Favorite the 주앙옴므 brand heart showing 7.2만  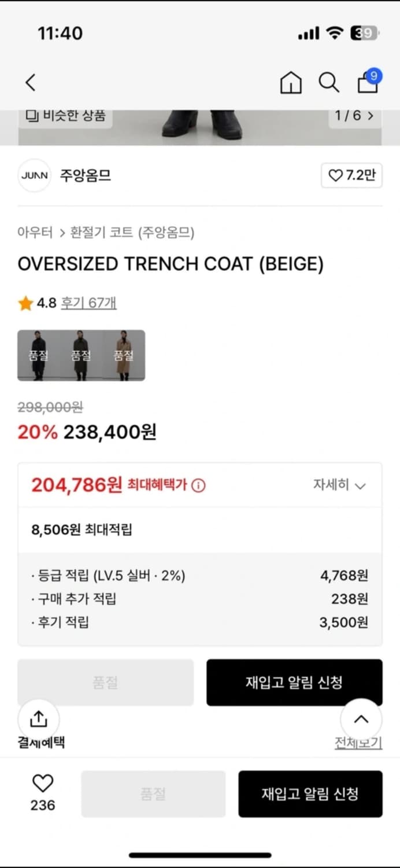[x=351, y=175]
